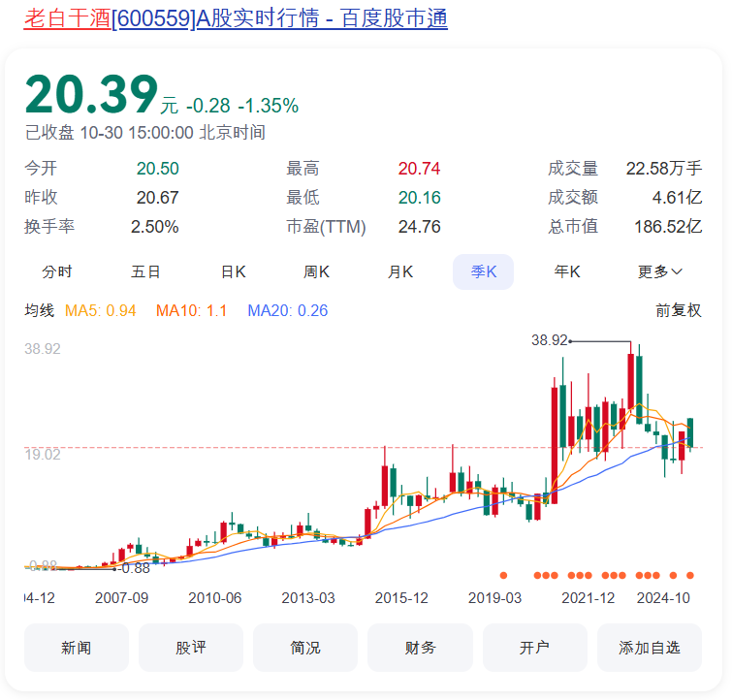Open the 简况 button
This screenshot has width=732, height=700.
tap(305, 648)
